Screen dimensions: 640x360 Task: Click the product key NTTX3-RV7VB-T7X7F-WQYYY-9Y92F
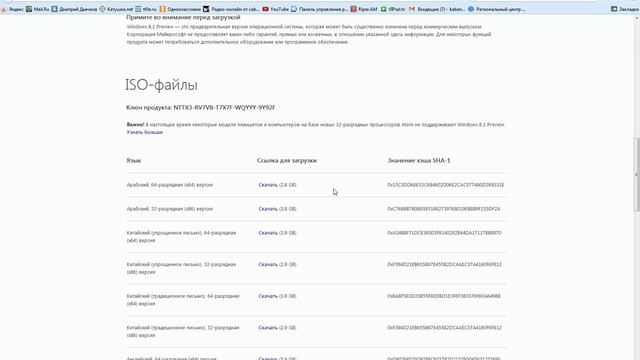[224, 108]
